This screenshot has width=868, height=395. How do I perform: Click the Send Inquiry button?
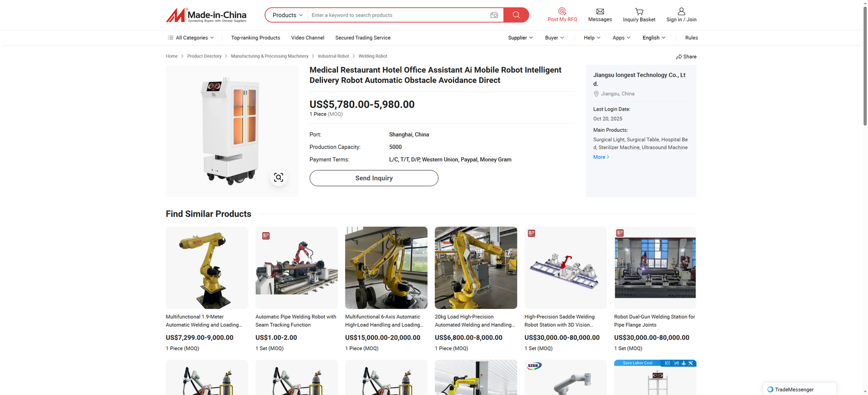coord(374,178)
